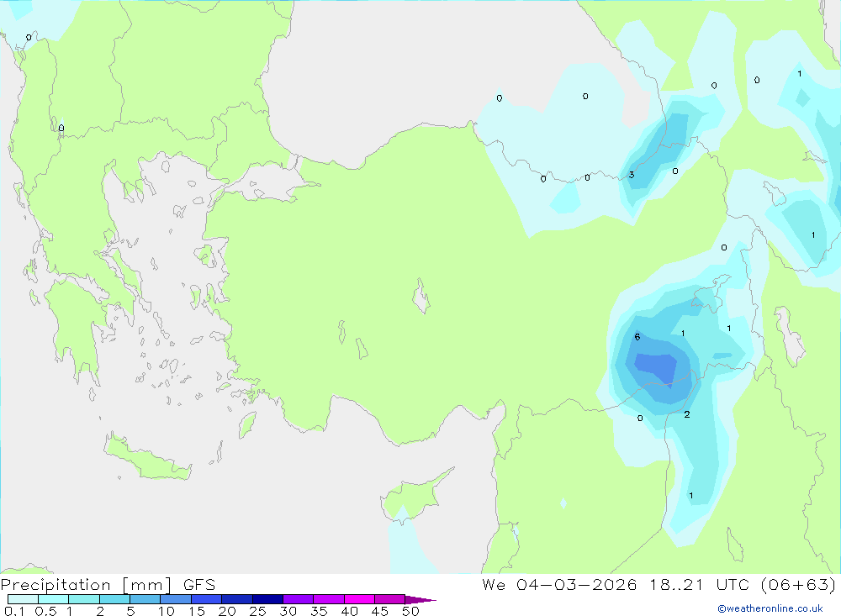Screen dimensions: 841x616
Task: Click the date 'We 04-03-2026 18..21 UTC'
Action: (616, 585)
